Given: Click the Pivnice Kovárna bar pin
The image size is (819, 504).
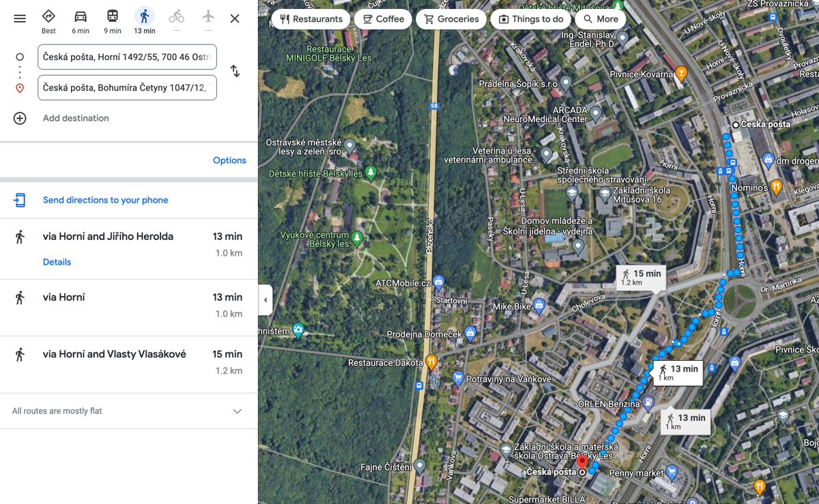Looking at the screenshot, I should tap(680, 73).
